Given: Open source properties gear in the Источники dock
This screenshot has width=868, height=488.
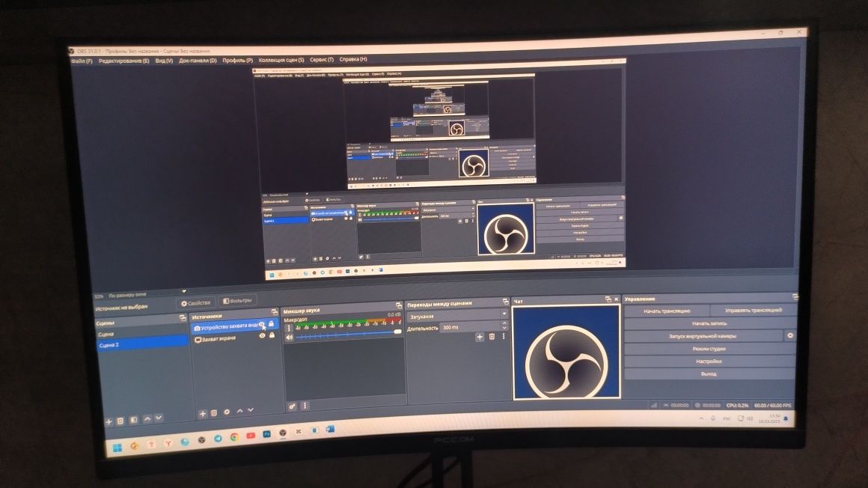Looking at the screenshot, I should tap(227, 412).
